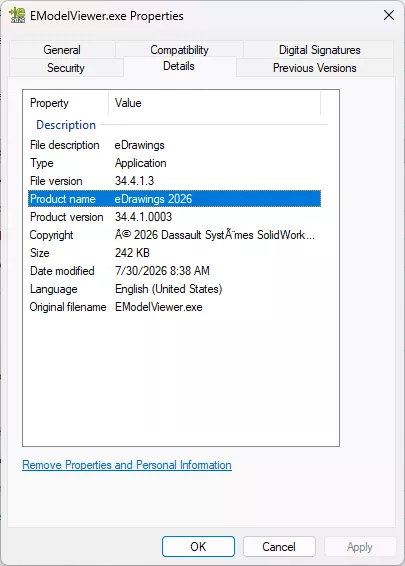The width and height of the screenshot is (405, 566).
Task: Select the File description row label
Action: coord(65,145)
